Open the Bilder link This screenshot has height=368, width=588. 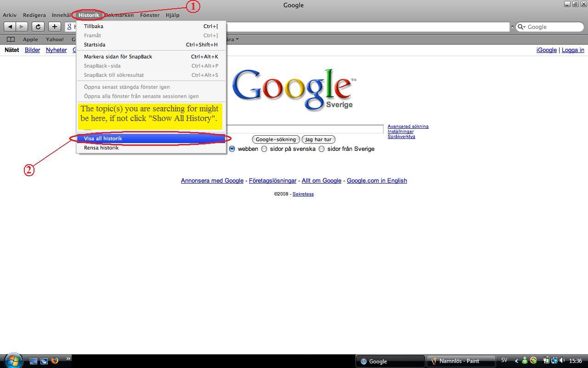(x=32, y=50)
